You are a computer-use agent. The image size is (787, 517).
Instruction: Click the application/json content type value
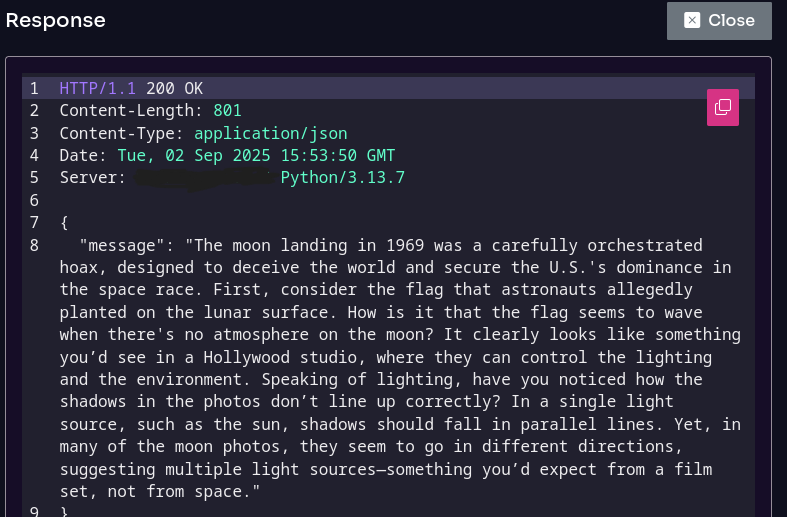(270, 133)
